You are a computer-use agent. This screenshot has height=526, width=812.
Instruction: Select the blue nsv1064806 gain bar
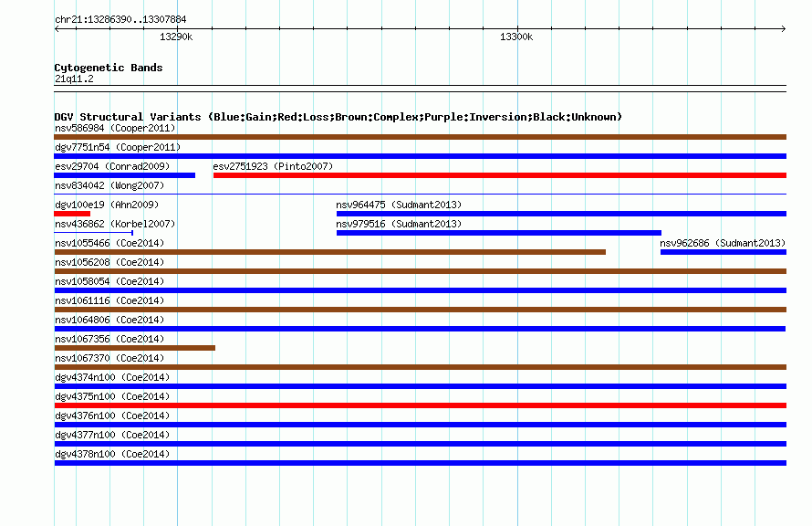(420, 329)
